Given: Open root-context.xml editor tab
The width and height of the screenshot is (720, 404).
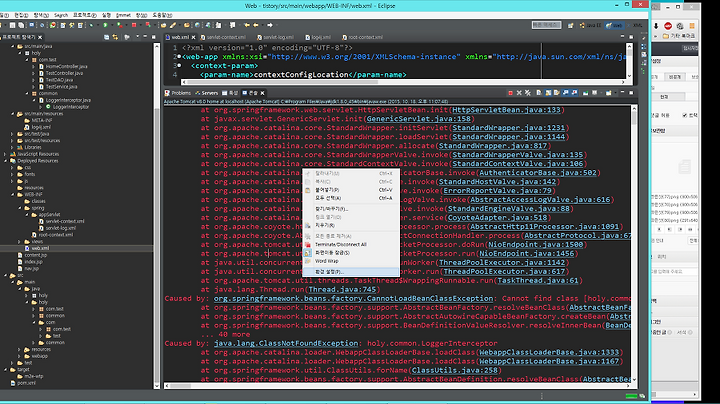Looking at the screenshot, I should click(x=363, y=37).
